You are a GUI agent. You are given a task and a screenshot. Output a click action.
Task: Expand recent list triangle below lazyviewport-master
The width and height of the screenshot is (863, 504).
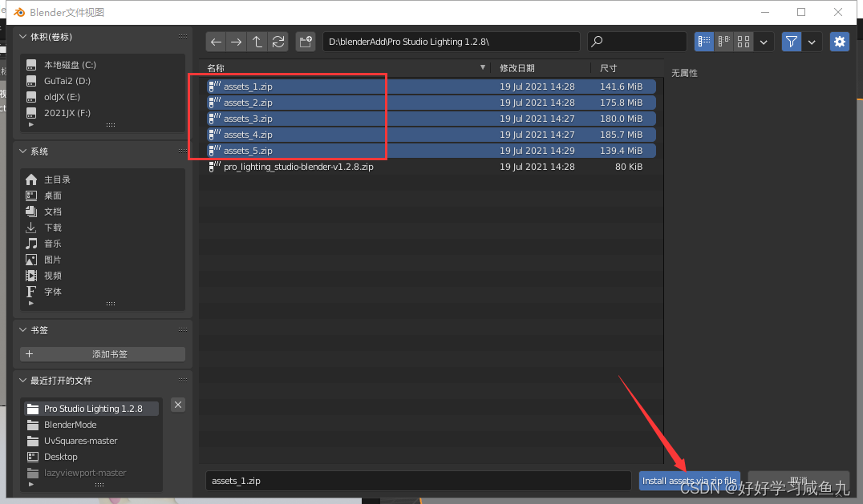[30, 484]
